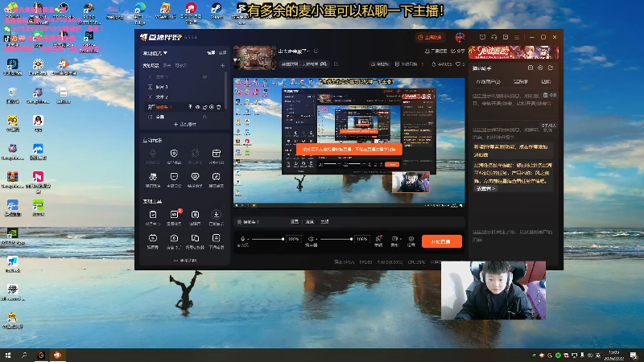Screen dimensions: 644x362
Task: Open the message bubble icon in title bar
Action: click(x=482, y=37)
